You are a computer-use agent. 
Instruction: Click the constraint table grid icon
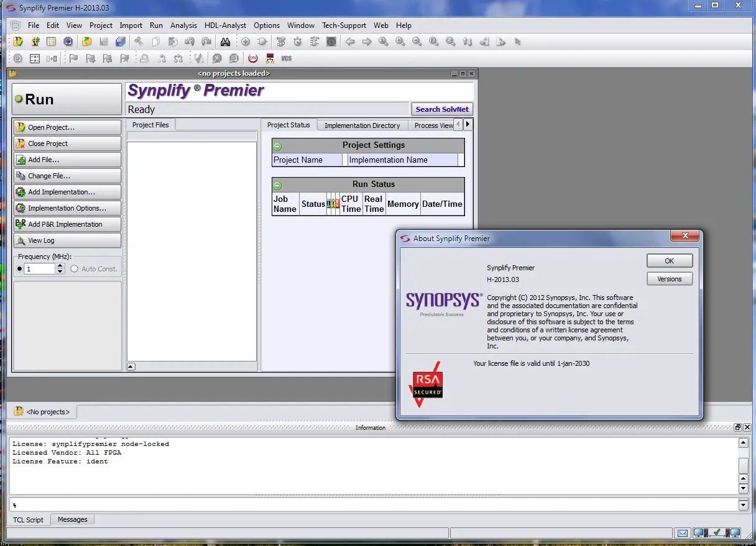click(x=52, y=42)
